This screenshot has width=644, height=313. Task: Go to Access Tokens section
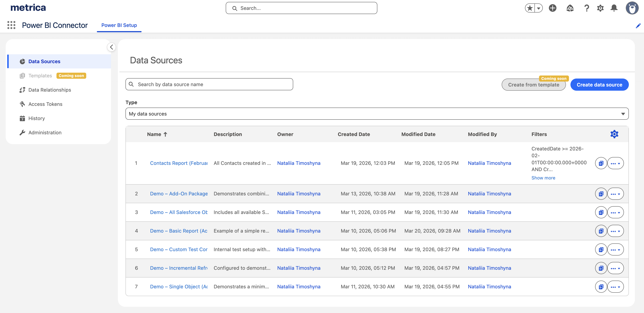45,104
